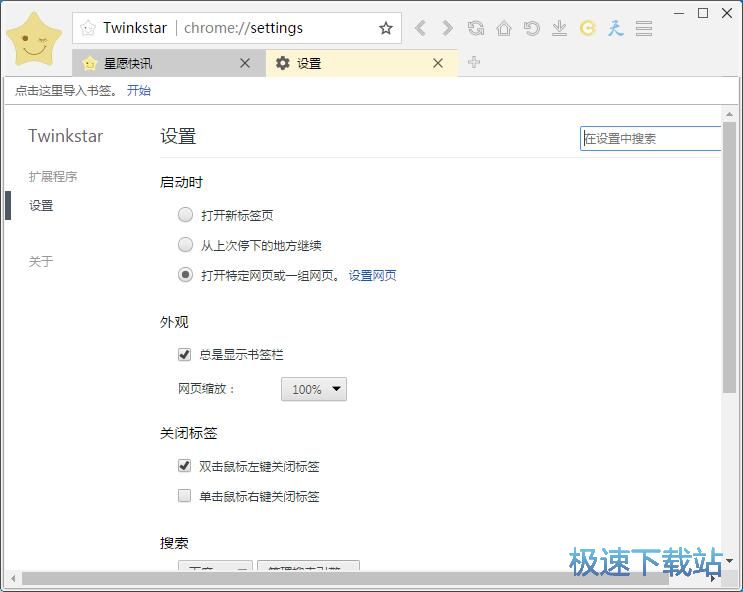
Task: Click the 设置网页 link
Action: point(372,276)
